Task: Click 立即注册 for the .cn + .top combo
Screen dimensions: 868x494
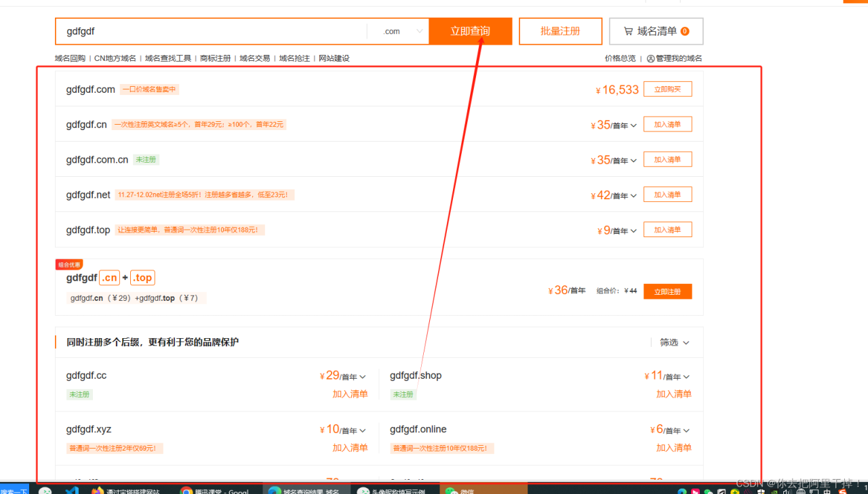Action: (668, 291)
